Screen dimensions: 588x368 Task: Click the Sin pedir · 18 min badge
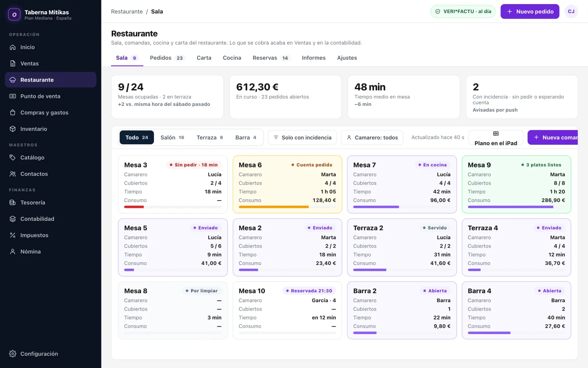(x=194, y=165)
